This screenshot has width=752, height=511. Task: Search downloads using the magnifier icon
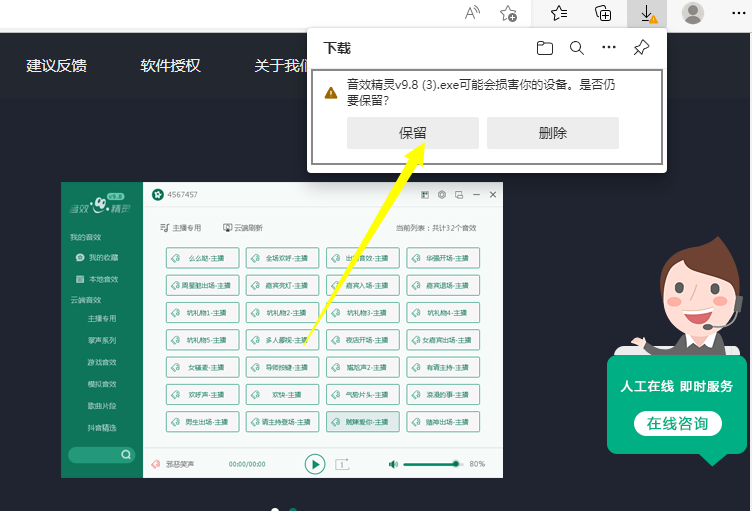coord(576,48)
